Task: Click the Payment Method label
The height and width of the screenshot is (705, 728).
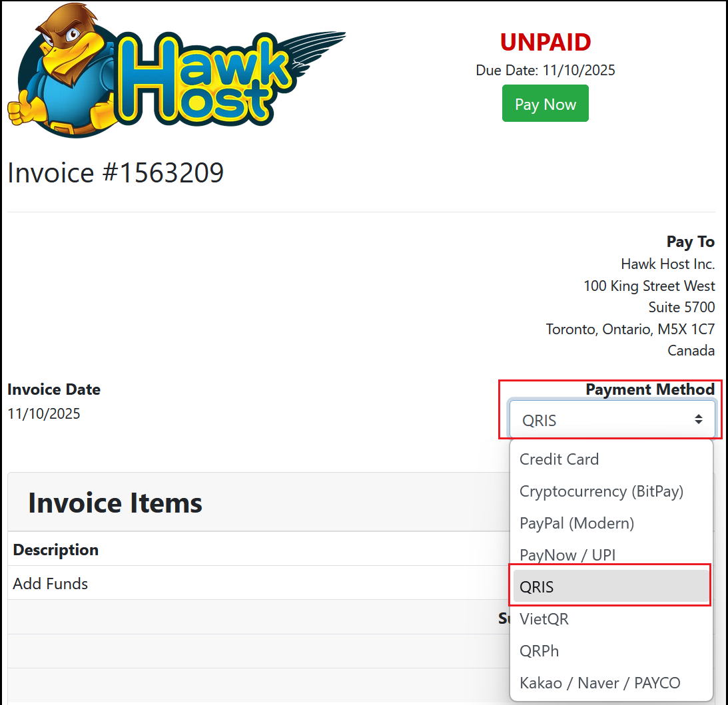Action: [x=649, y=389]
